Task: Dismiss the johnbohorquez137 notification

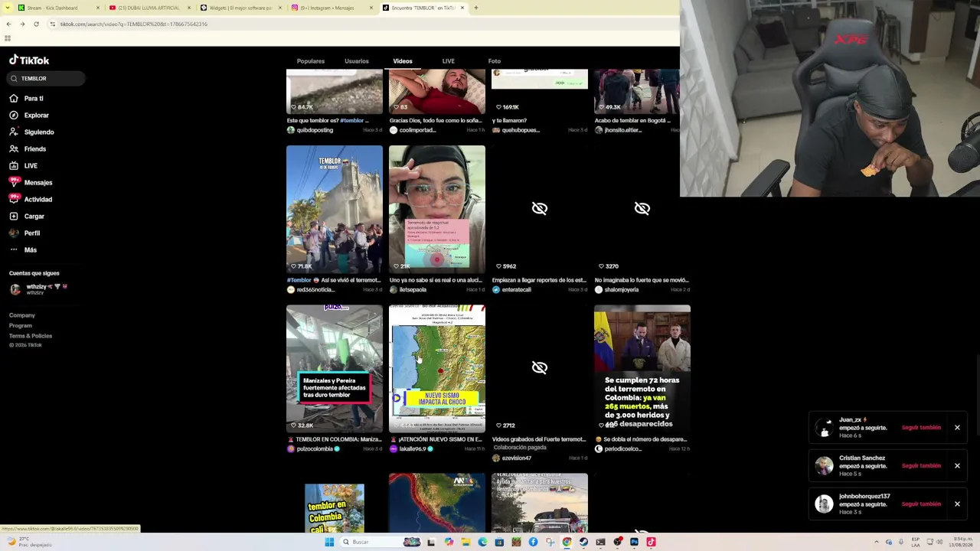Action: 957,504
